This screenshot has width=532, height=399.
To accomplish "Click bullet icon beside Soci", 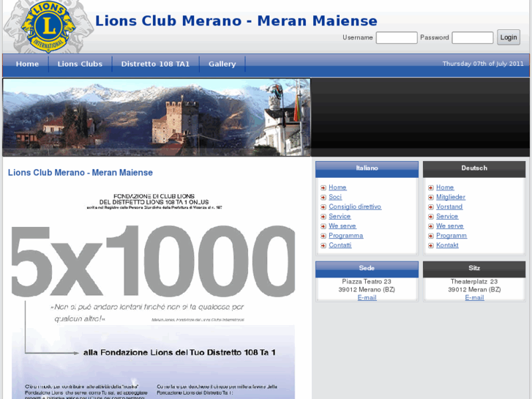I will click(x=323, y=197).
